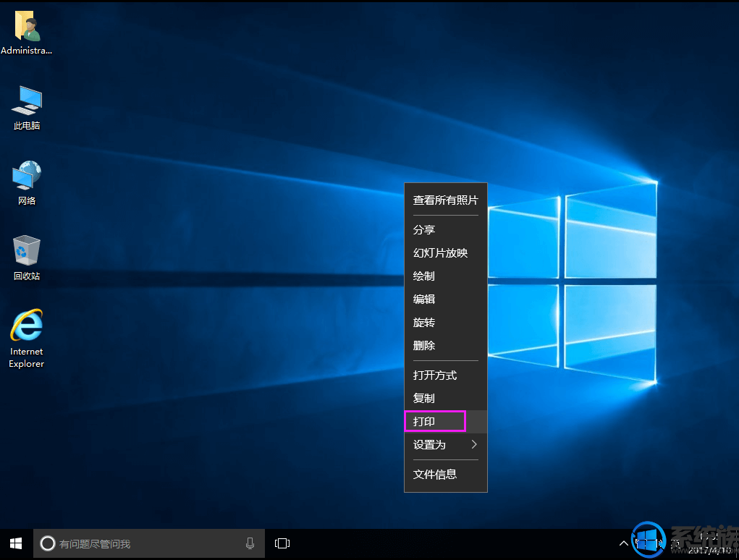Choose 幻灯片放映 in the context menu
The image size is (739, 560).
pyautogui.click(x=445, y=253)
